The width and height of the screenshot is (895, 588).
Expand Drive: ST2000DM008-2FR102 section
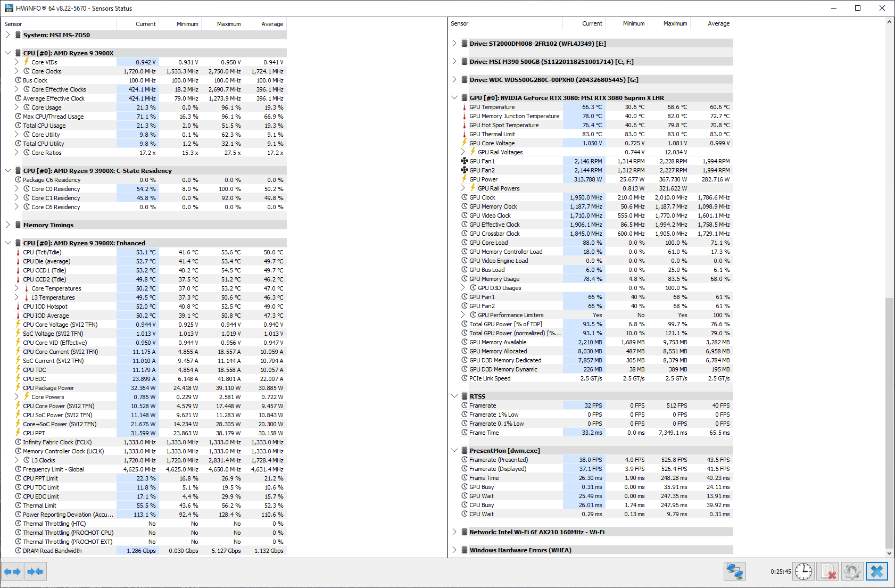[x=454, y=44]
